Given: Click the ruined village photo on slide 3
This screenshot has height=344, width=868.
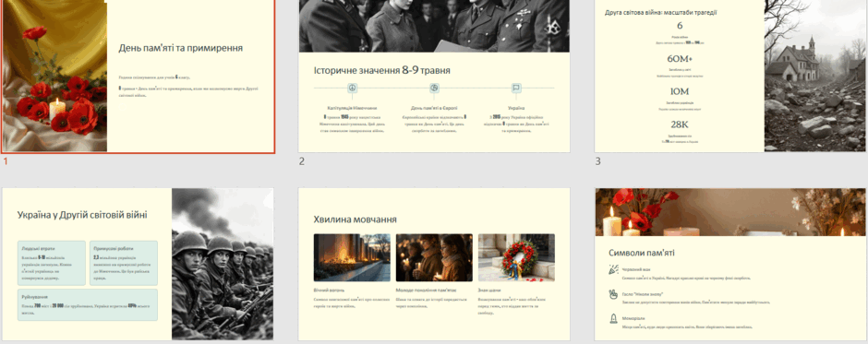Looking at the screenshot, I should pos(814,76).
